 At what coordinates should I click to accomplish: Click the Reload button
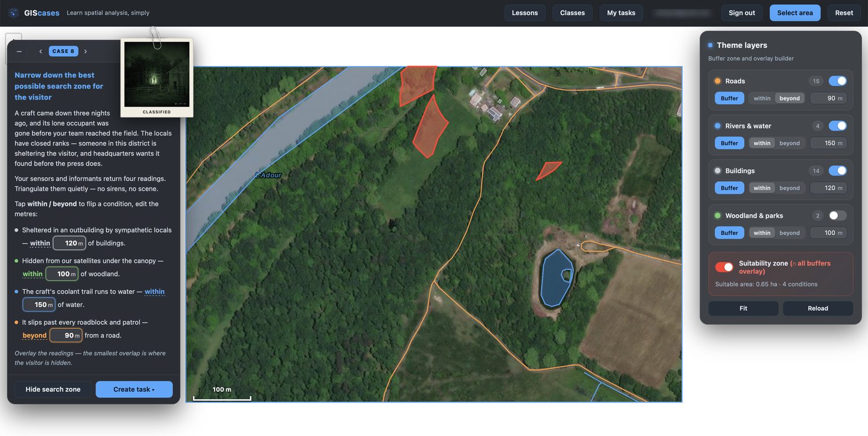point(818,308)
